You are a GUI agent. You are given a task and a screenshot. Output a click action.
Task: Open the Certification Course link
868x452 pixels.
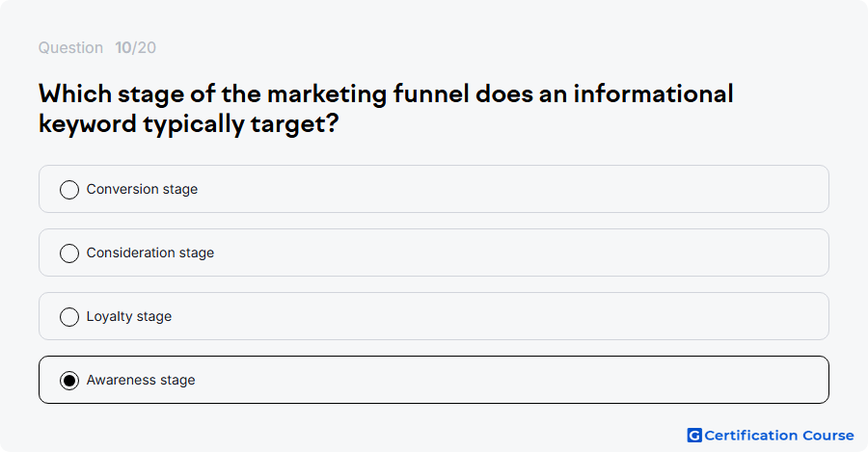coord(771,436)
